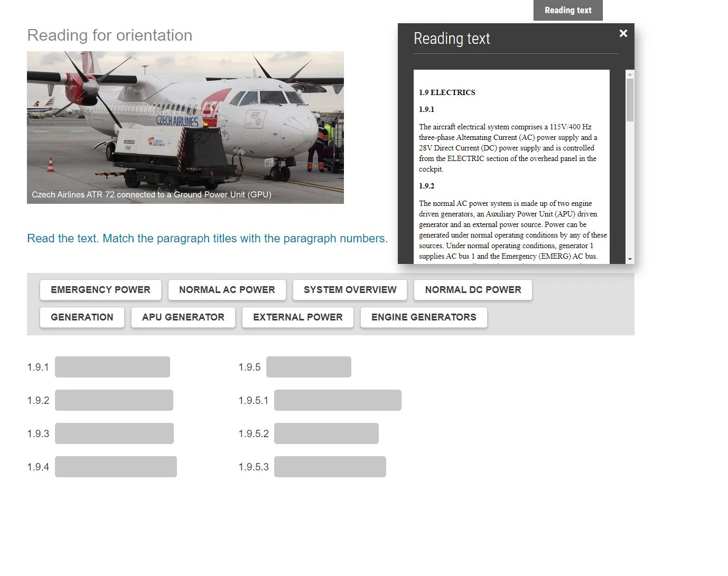728x576 pixels.
Task: Click the answer blank for paragraph 1.9.2
Action: pos(114,400)
